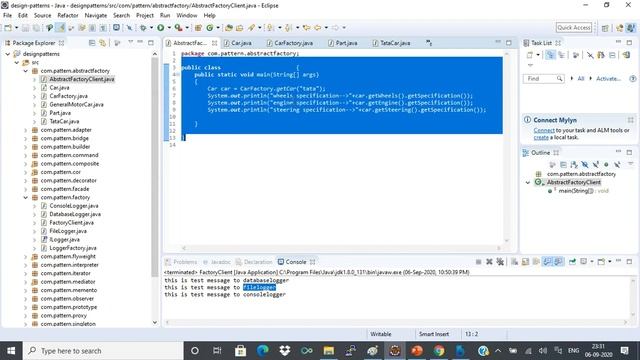Click Open Console icon in Console toolbar

601,262
